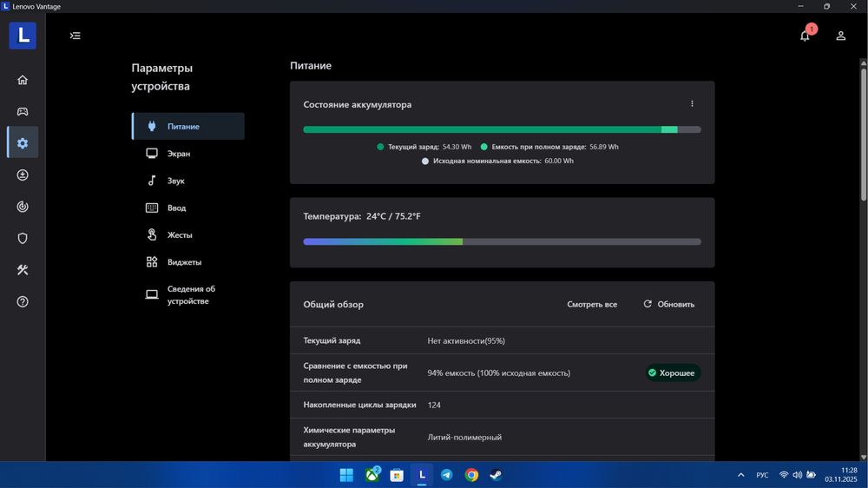Screen dimensions: 868x488
Task: Select the Экран menu item
Action: point(188,154)
